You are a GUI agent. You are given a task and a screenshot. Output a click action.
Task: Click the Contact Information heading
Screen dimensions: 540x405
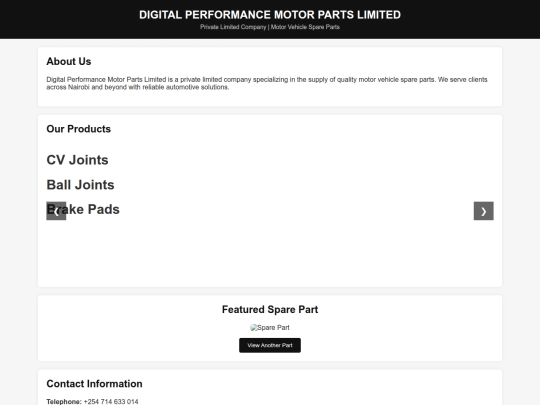(94, 384)
